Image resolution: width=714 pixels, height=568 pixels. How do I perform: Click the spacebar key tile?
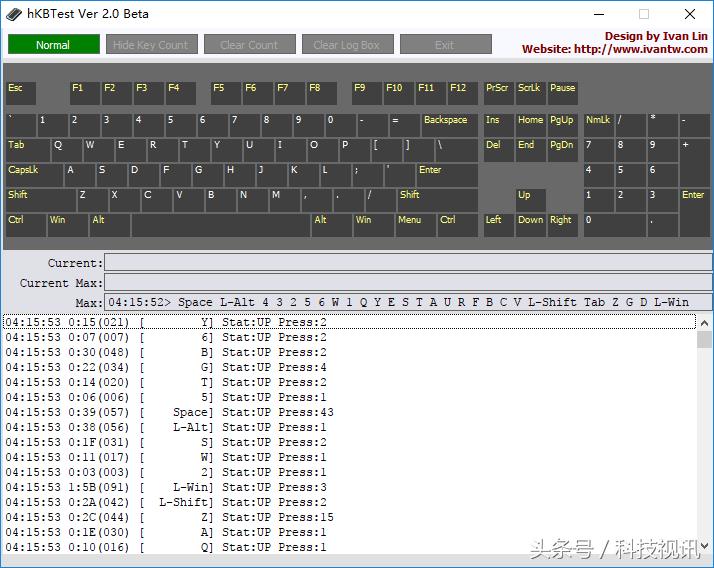point(221,225)
